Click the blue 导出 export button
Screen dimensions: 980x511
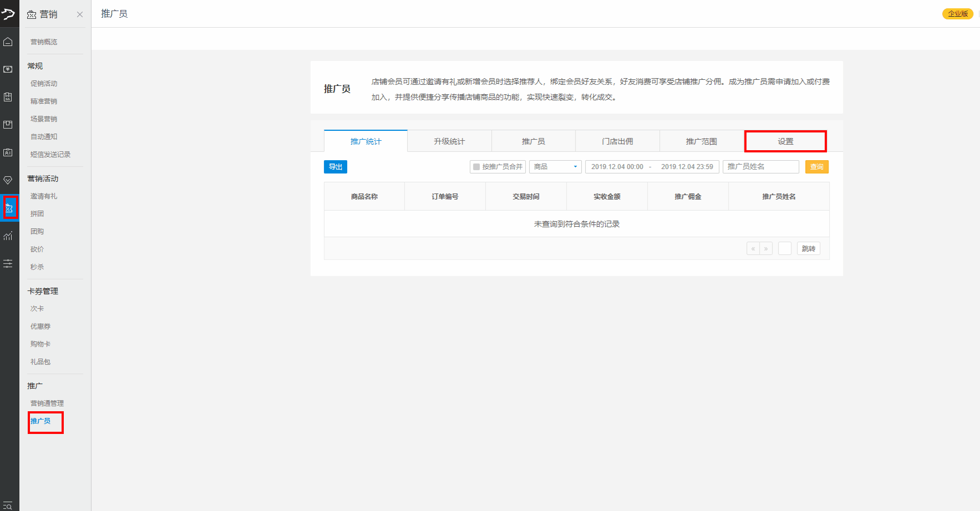coord(336,167)
